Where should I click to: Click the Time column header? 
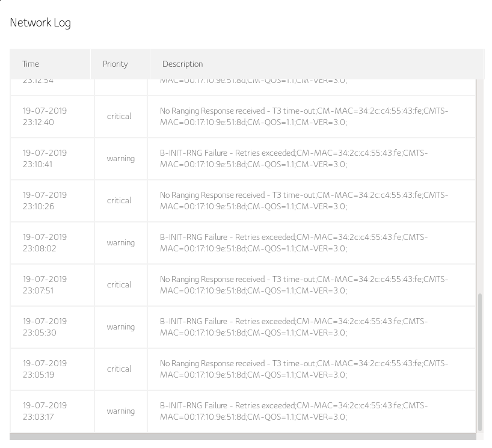pyautogui.click(x=31, y=64)
